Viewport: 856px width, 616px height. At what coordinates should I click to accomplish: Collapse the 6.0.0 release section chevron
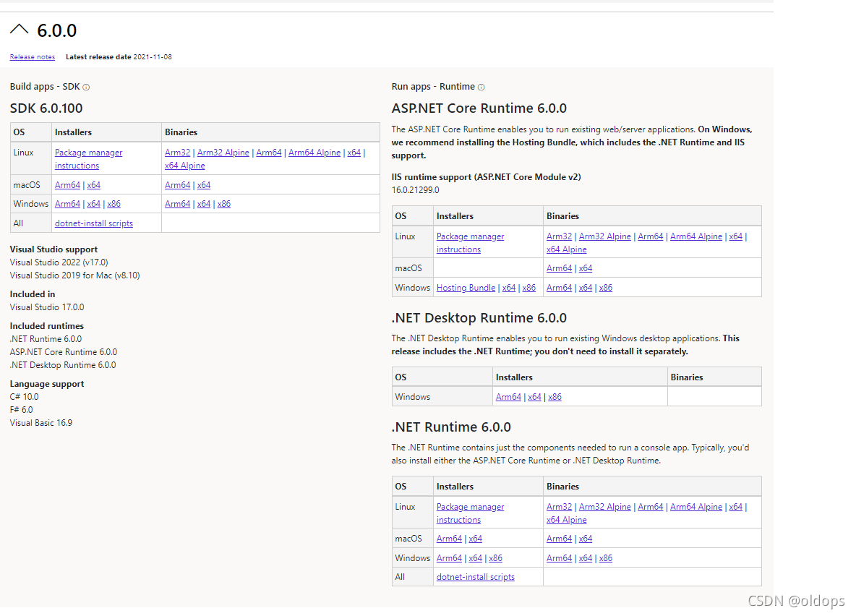tap(19, 30)
